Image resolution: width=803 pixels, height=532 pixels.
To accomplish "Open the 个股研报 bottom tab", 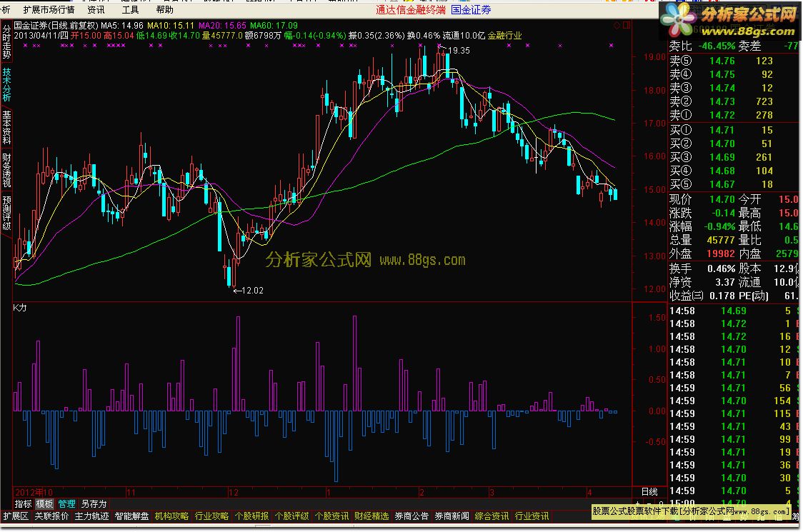I will point(251,516).
